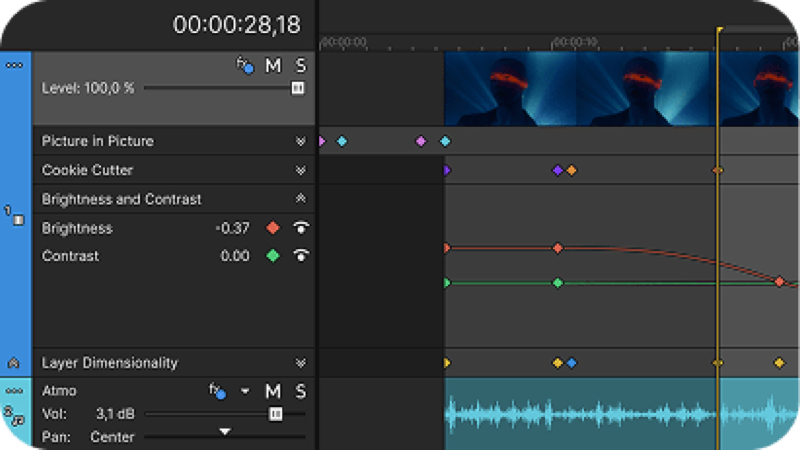800x450 pixels.
Task: Click Level: 100,0 % label
Action: click(88, 88)
